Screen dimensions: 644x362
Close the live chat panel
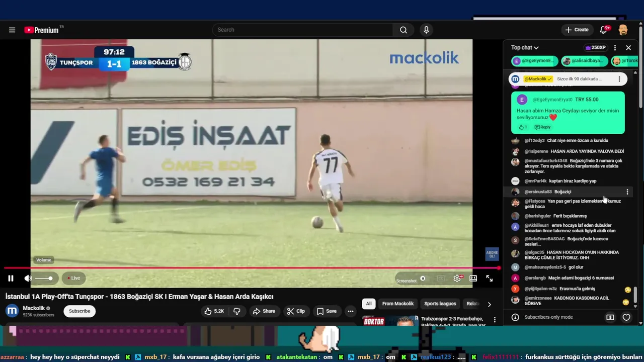tap(628, 48)
